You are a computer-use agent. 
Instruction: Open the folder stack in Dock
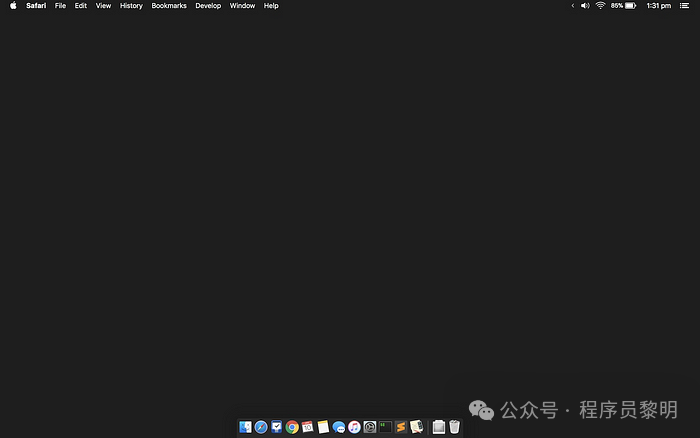(439, 427)
